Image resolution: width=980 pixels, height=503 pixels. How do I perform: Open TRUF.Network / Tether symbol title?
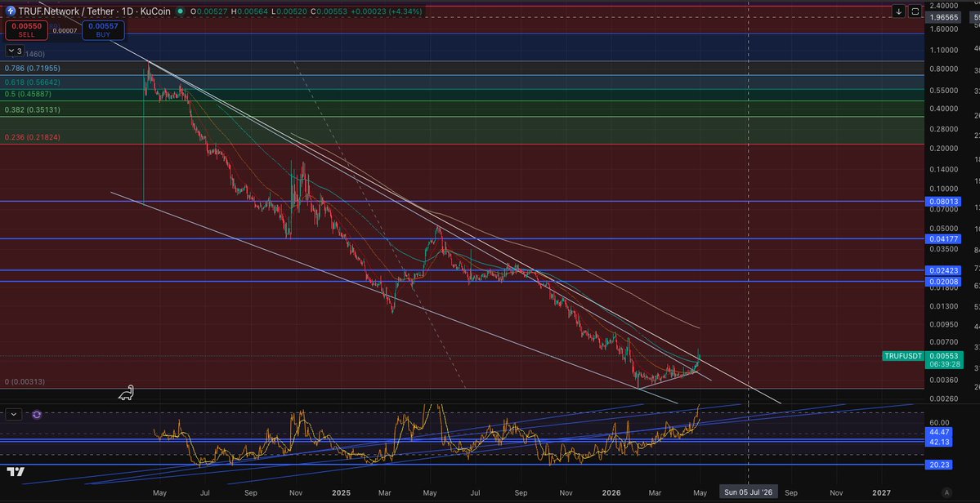click(65, 11)
